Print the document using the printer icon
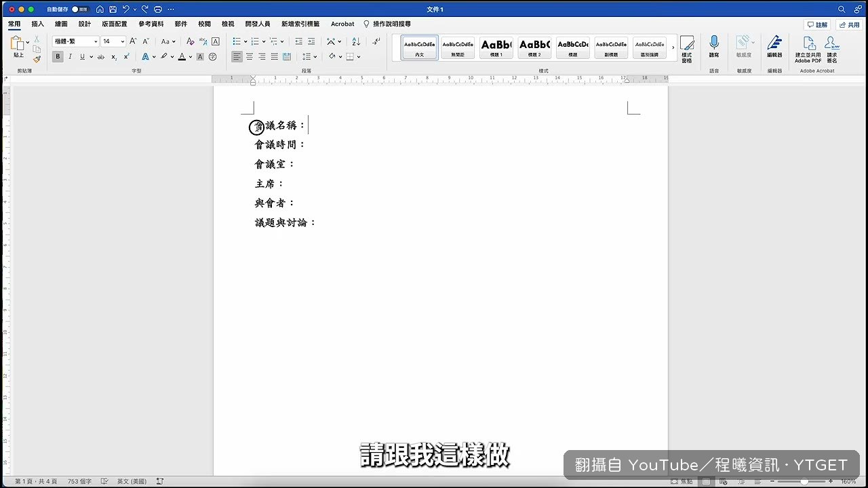This screenshot has width=868, height=488. 158,9
